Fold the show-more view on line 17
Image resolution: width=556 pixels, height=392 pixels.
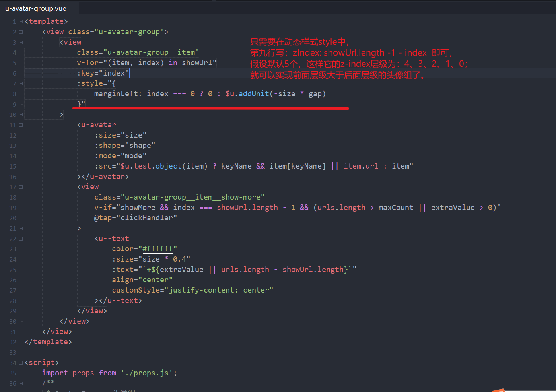(x=21, y=187)
